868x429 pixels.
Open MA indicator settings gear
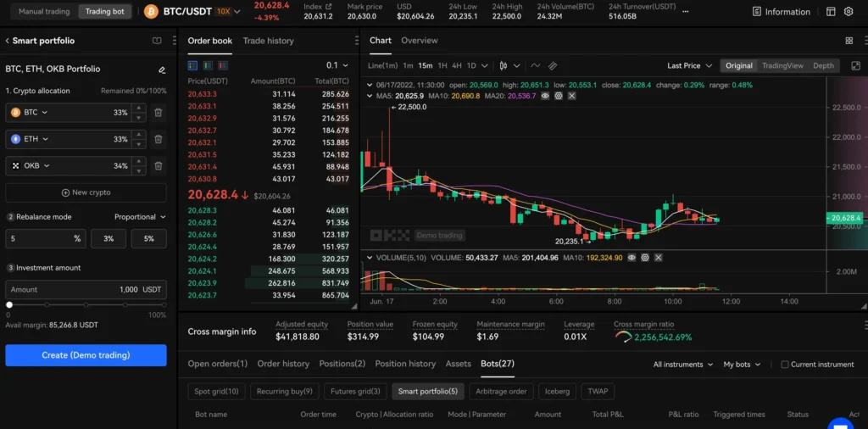click(559, 96)
